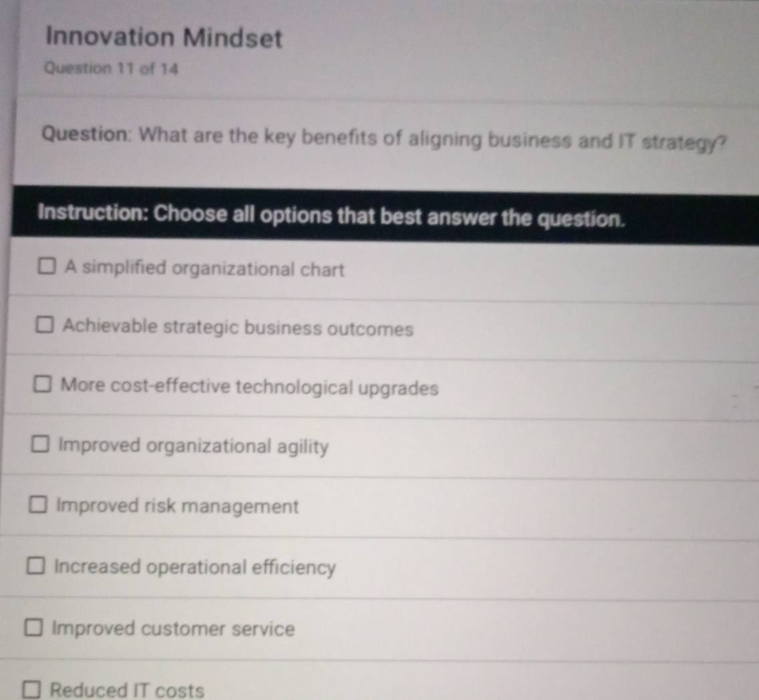The height and width of the screenshot is (700, 759).
Task: Click the 'Question 11 of 14' progress text
Action: tap(112, 68)
